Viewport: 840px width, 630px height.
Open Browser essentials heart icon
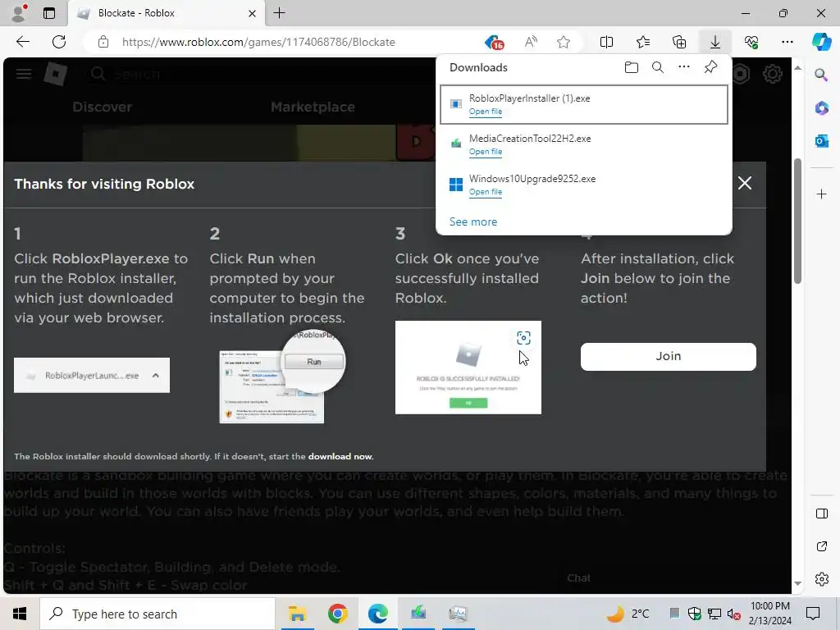tap(751, 42)
